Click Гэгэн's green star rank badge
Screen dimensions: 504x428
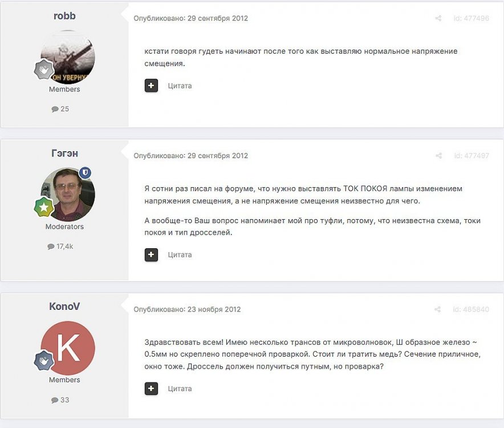point(44,207)
